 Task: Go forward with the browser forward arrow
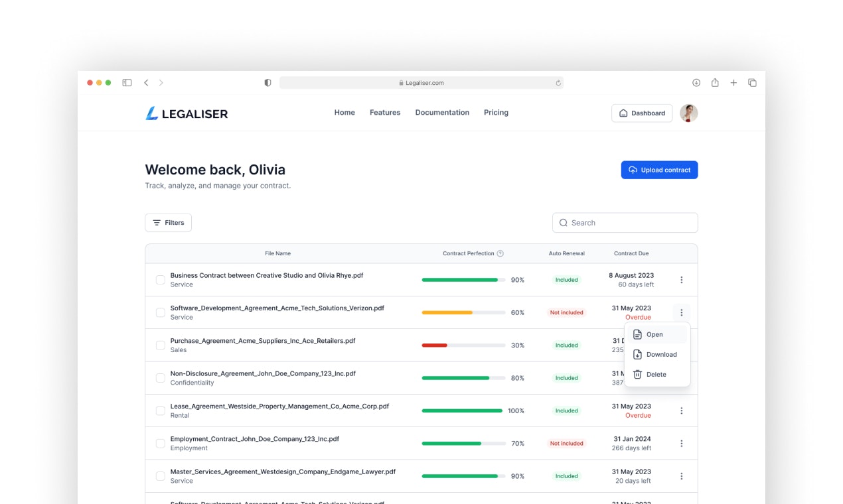coord(161,83)
